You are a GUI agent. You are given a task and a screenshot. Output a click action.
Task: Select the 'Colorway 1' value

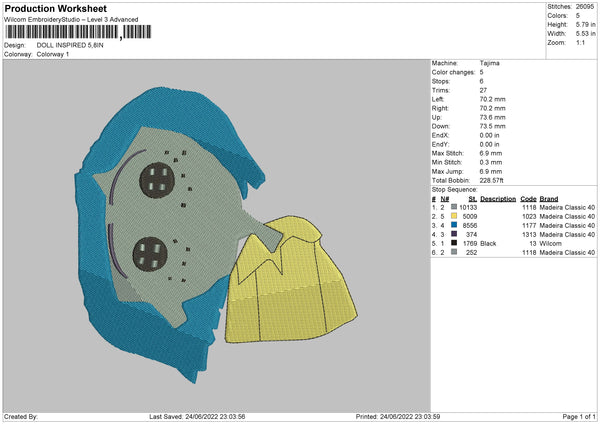click(x=53, y=54)
